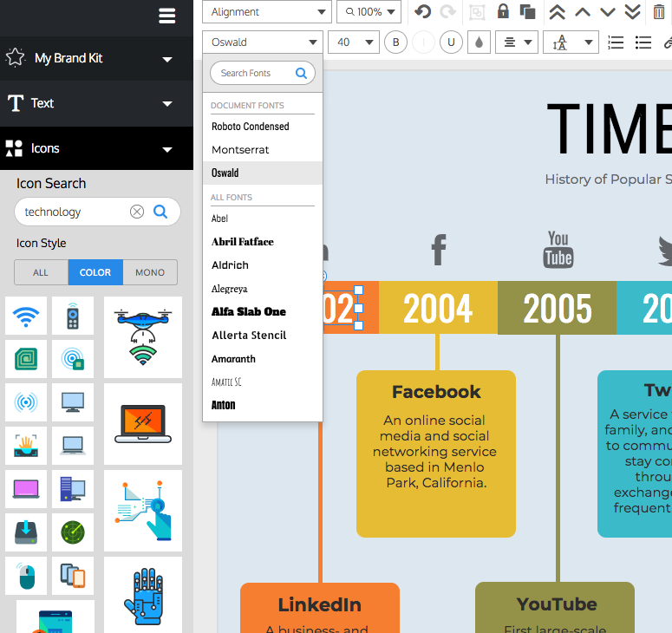Collapse the Icons section

(96, 149)
